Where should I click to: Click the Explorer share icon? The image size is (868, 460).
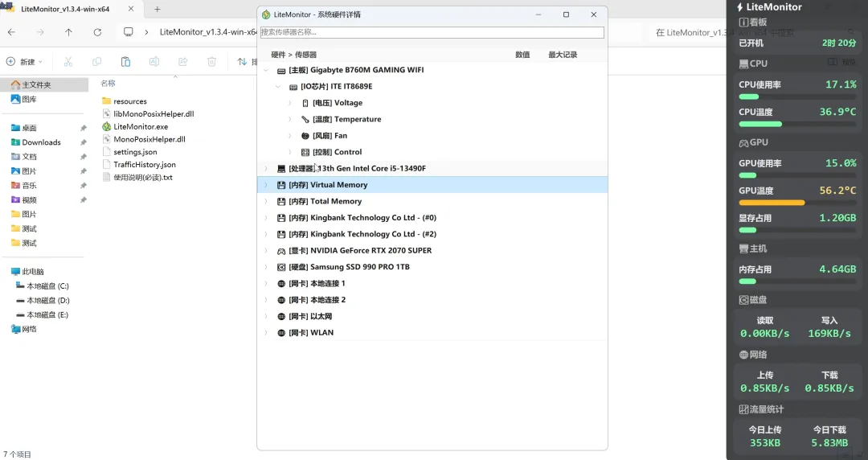coord(182,61)
